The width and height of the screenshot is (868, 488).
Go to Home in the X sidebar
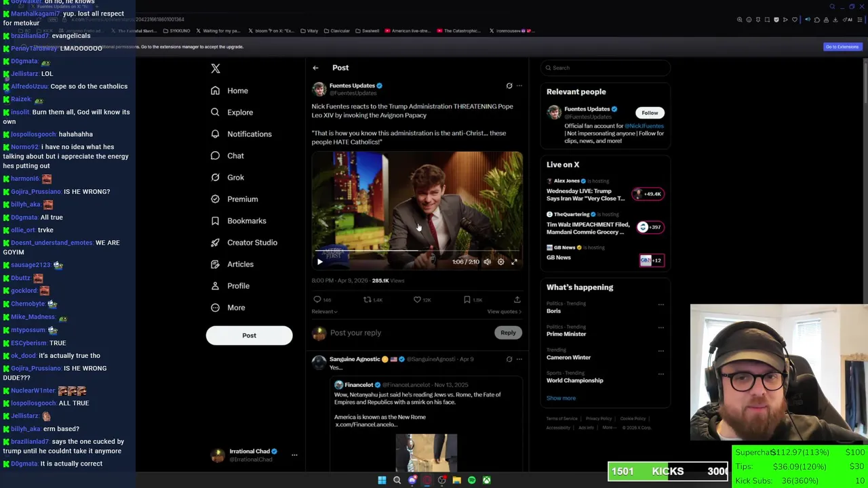229,91
